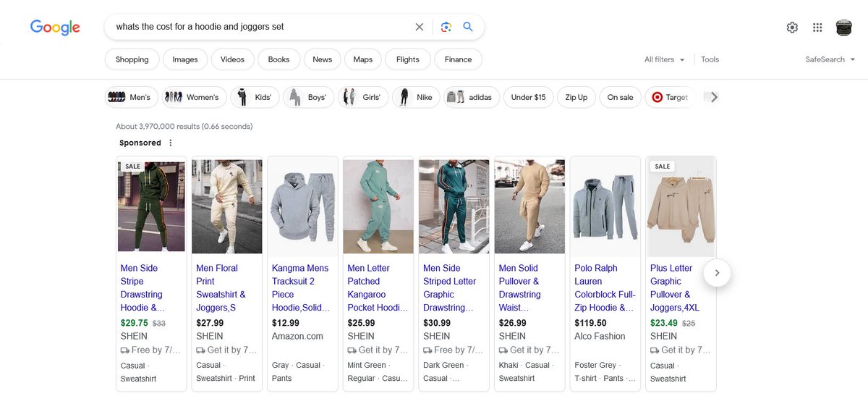The height and width of the screenshot is (404, 868).
Task: Click the $23.49 sale price
Action: click(664, 323)
